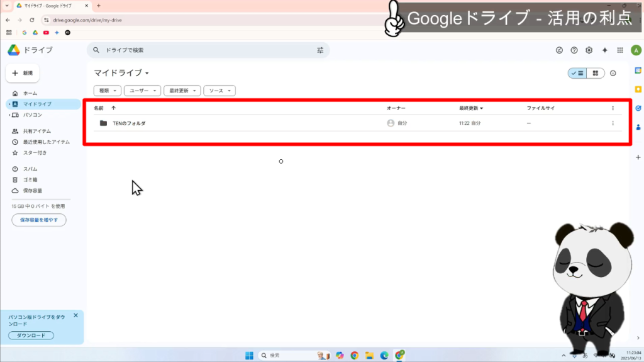The image size is (644, 362).
Task: Open more actions for TENのフォルダ
Action: pos(613,123)
